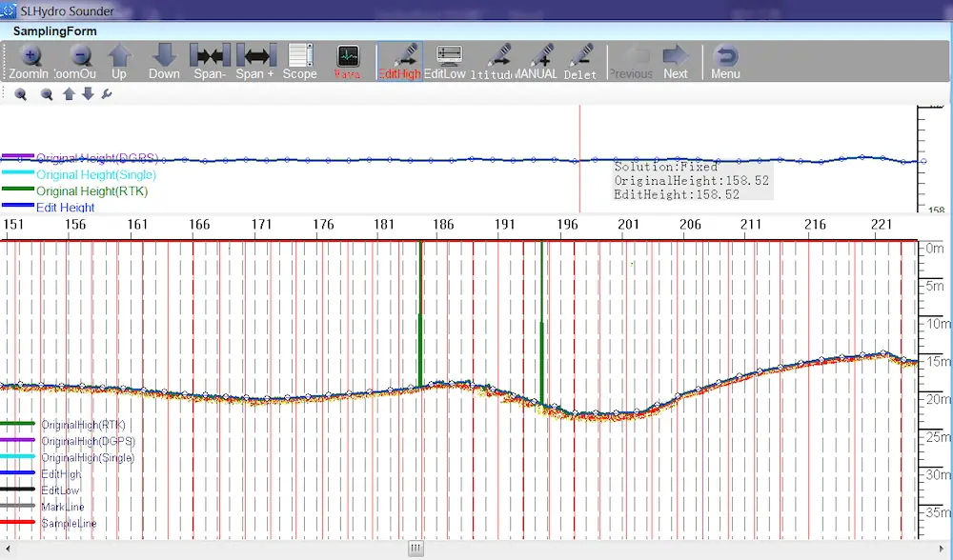Click the scrollbar right arrow

coord(941,549)
